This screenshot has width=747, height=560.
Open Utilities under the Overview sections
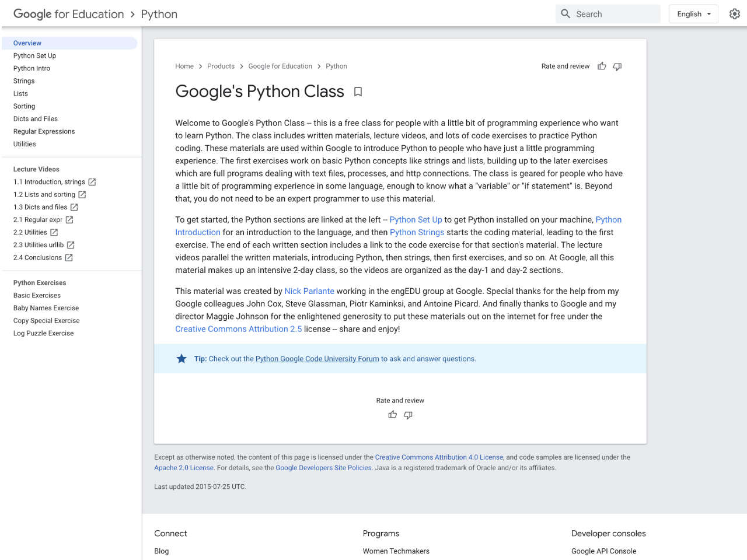coord(25,144)
